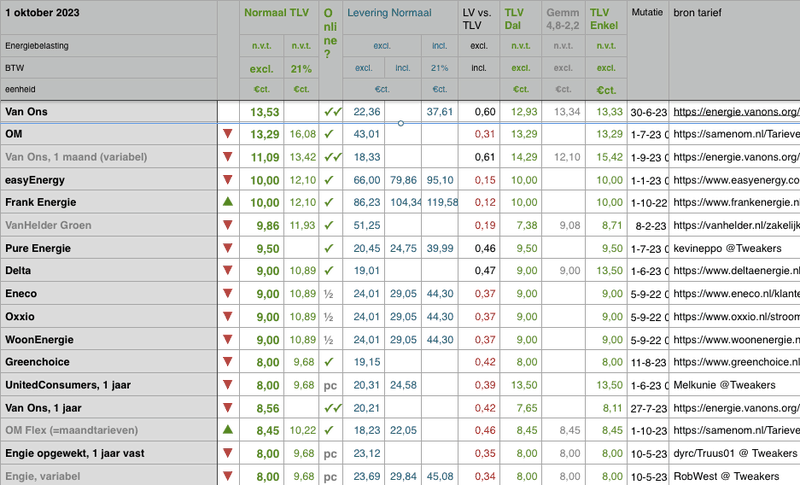This screenshot has height=485, width=800.
Task: Select the eenheid row label
Action: tap(109, 89)
